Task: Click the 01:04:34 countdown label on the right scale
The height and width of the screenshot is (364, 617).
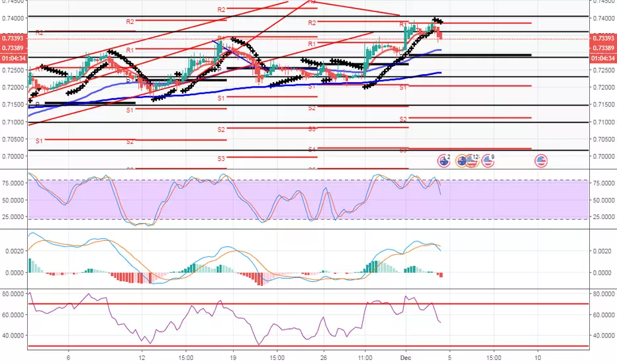Action: pyautogui.click(x=603, y=58)
